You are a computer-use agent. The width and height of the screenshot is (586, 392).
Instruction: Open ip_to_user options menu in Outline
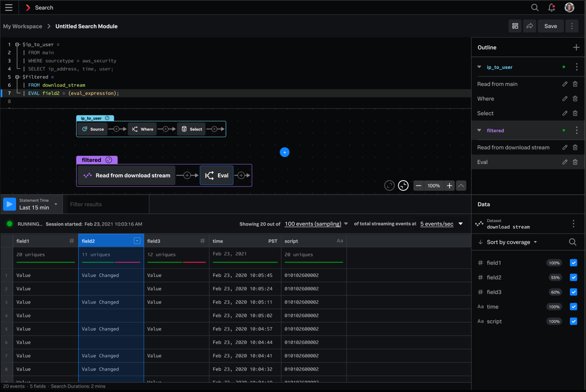pyautogui.click(x=576, y=67)
